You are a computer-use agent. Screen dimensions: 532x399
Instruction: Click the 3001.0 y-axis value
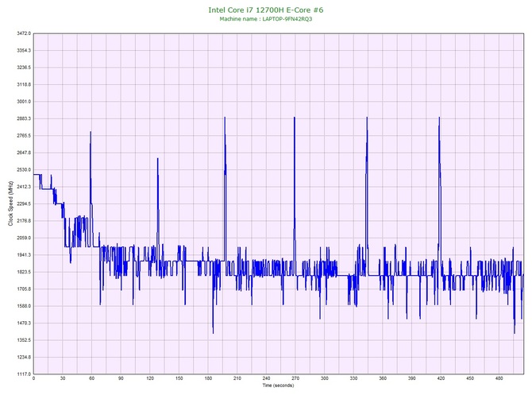(x=24, y=102)
